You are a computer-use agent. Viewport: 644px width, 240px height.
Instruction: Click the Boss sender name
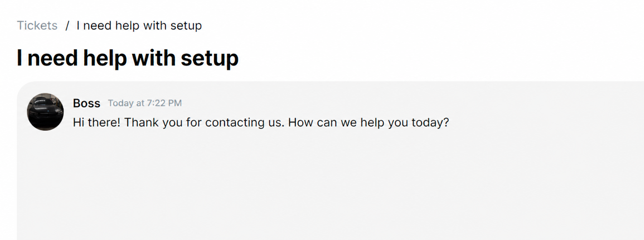87,103
